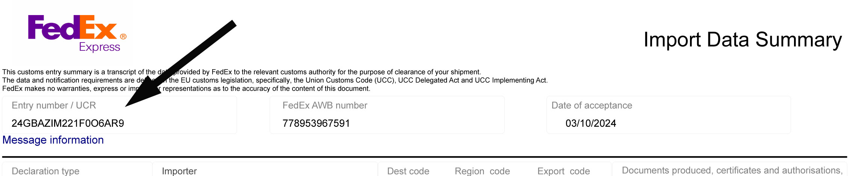This screenshot has height=176, width=868.
Task: Click the Region code column label
Action: tap(482, 171)
